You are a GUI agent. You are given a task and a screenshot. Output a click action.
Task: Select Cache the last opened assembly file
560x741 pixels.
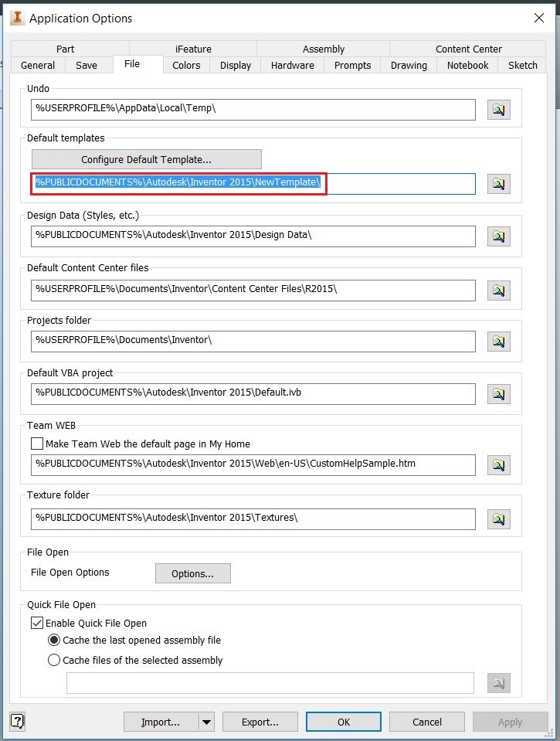(54, 641)
